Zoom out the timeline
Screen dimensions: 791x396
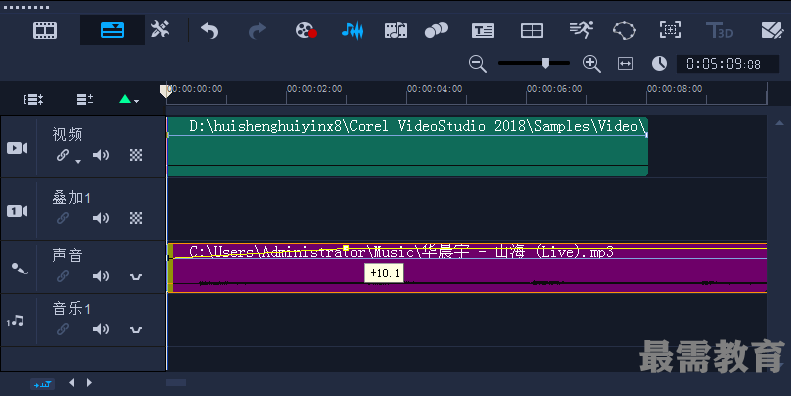477,64
